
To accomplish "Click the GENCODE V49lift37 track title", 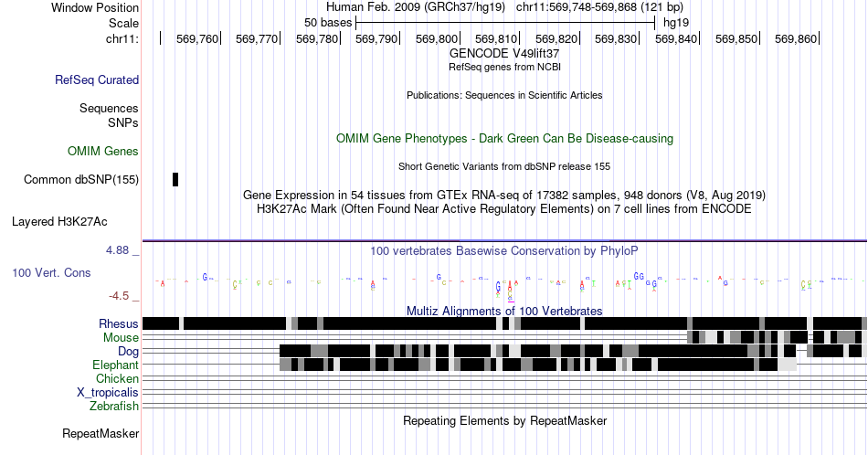I will pyautogui.click(x=504, y=53).
